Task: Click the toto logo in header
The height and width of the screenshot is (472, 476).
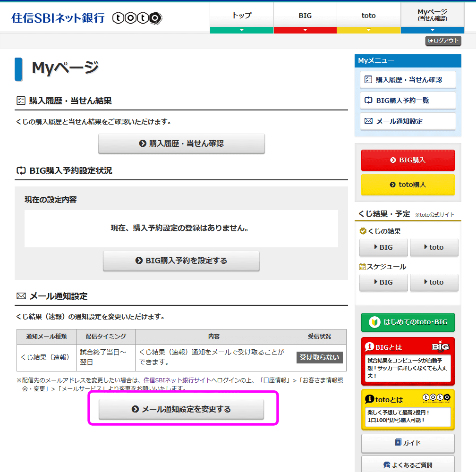Action: pyautogui.click(x=137, y=18)
